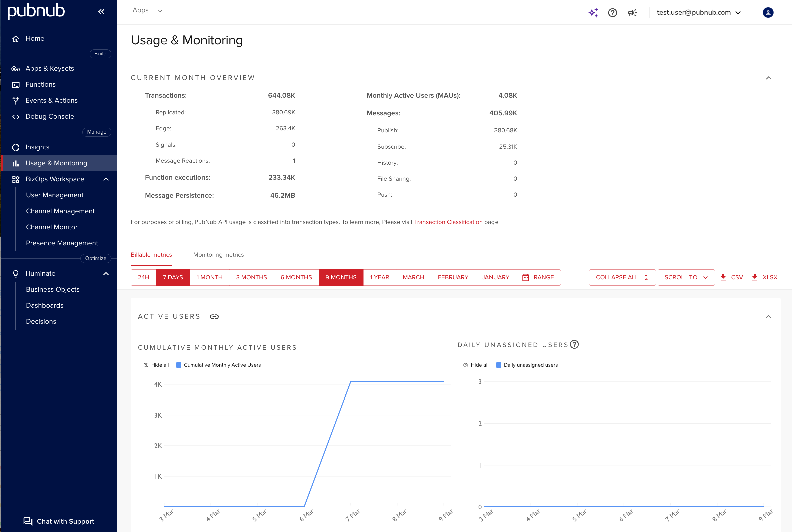Select the Insights icon in sidebar
This screenshot has height=532, width=792.
pyautogui.click(x=16, y=147)
